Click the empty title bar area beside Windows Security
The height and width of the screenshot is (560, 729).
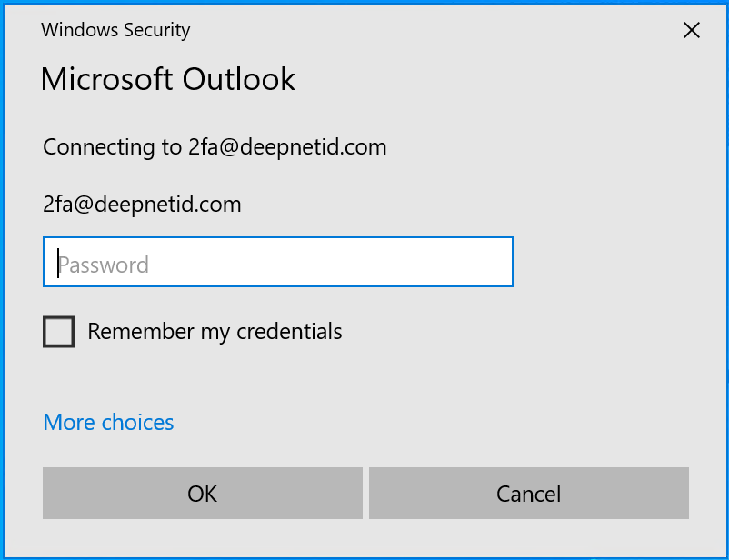click(409, 30)
